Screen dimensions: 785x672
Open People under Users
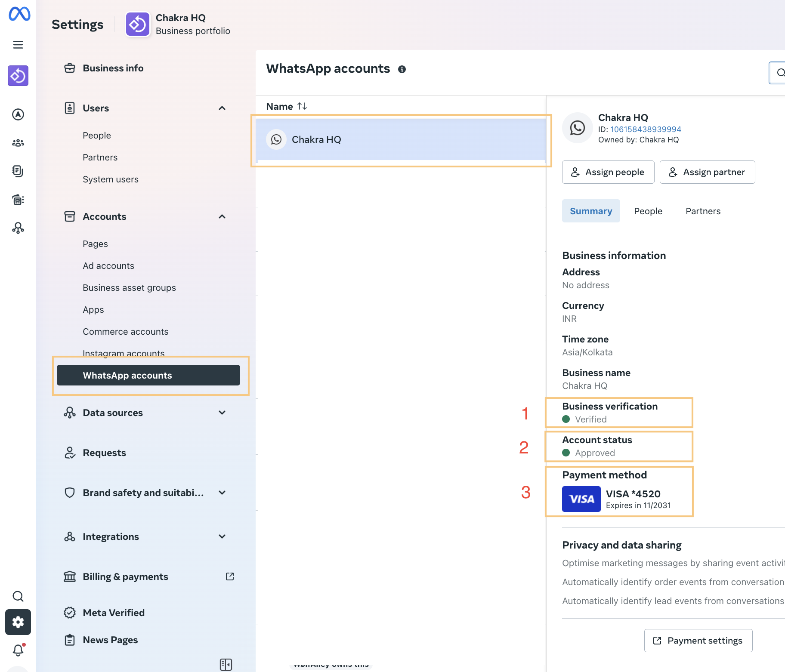[x=97, y=136]
